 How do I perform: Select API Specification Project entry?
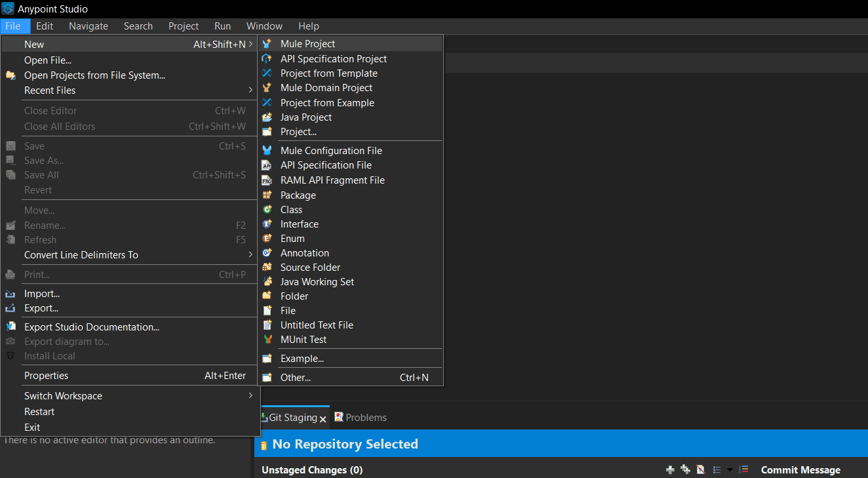point(351,59)
